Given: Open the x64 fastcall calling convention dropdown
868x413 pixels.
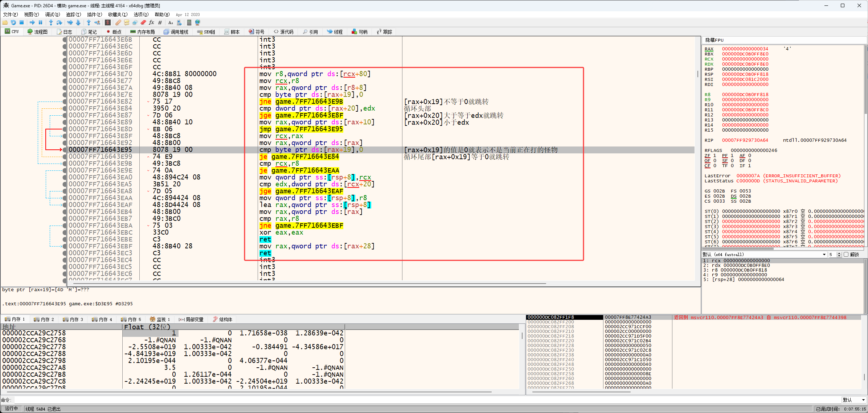Looking at the screenshot, I should 824,255.
